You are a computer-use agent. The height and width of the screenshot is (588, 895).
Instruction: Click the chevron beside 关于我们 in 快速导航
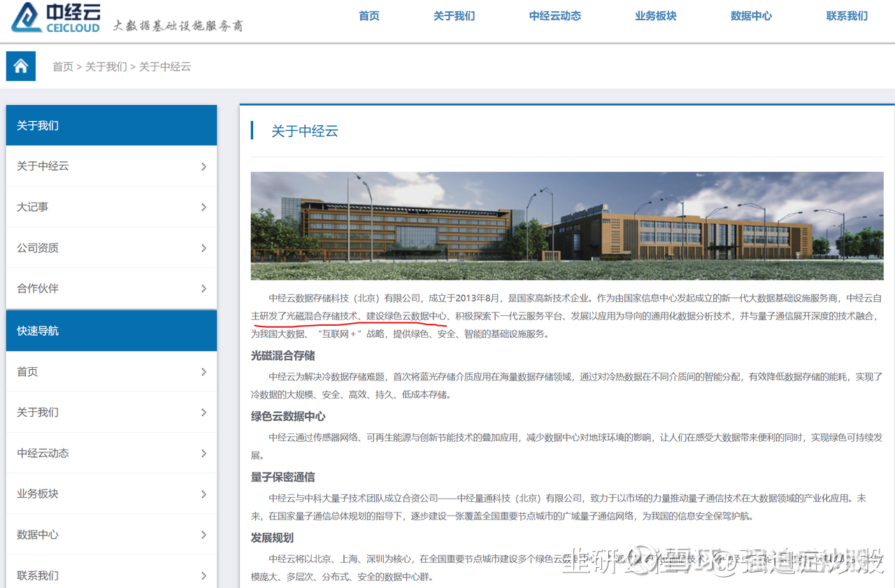pyautogui.click(x=203, y=413)
